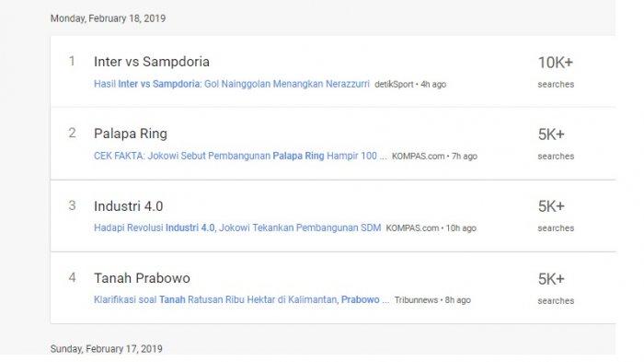Click KOMPAS.com source beside Industri 4.0 article
The height and width of the screenshot is (362, 644).
click(412, 228)
